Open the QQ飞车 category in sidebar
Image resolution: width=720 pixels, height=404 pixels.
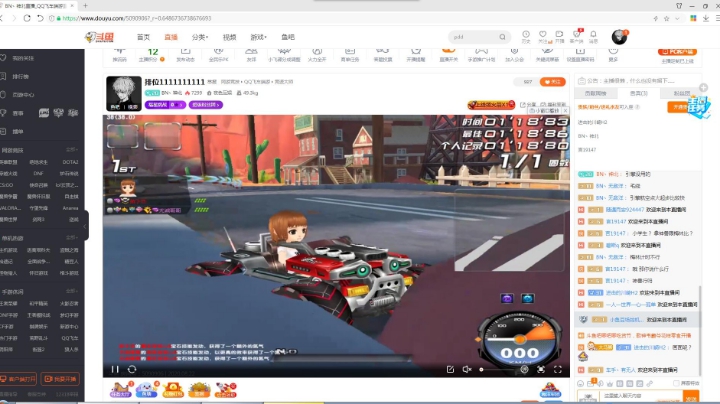click(x=70, y=338)
